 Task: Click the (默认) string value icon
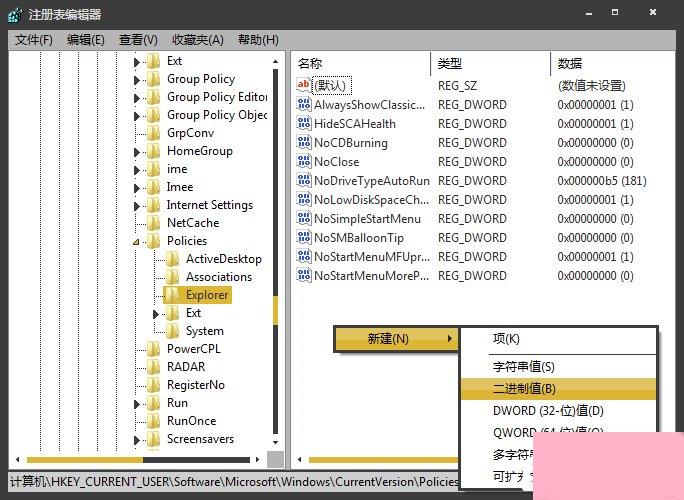304,85
